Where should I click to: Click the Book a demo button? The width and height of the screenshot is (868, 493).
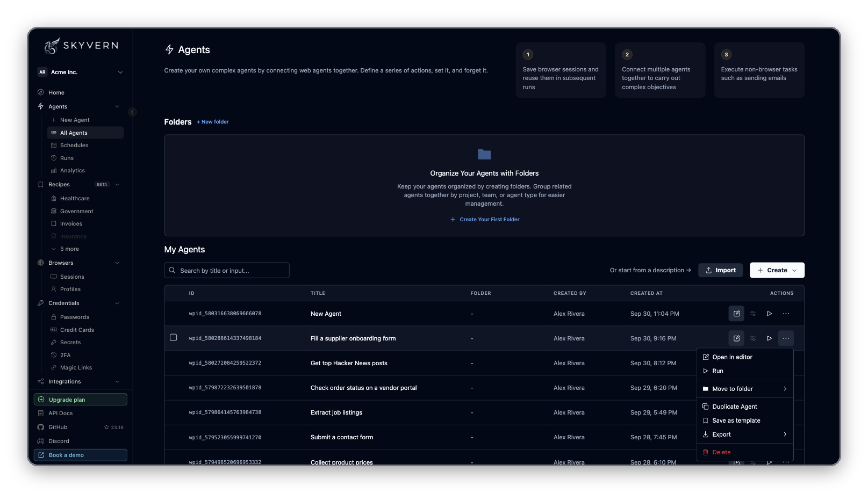point(81,455)
